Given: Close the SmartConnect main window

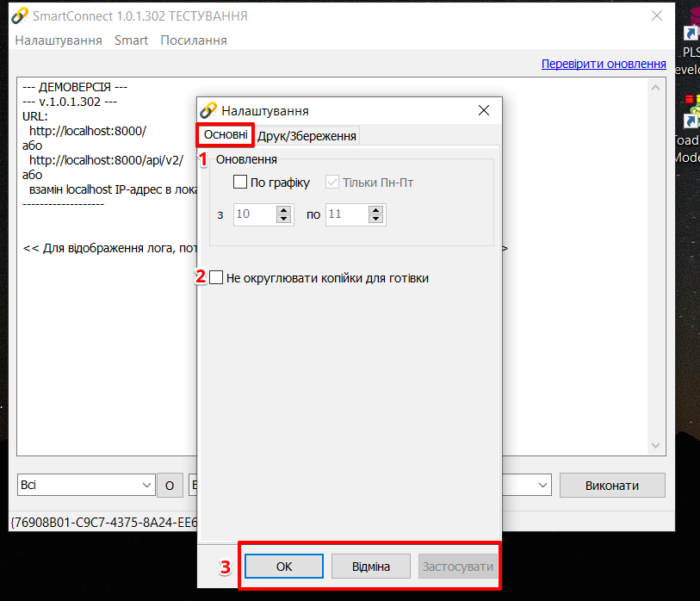Looking at the screenshot, I should (x=657, y=16).
